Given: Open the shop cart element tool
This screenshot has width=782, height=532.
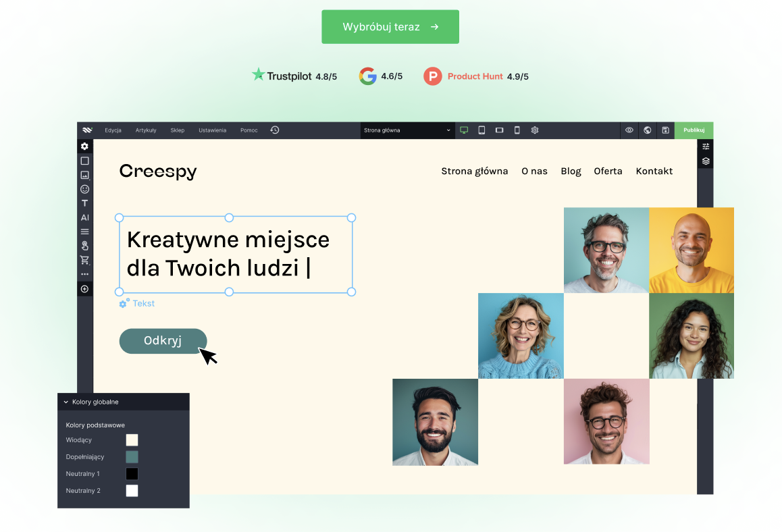Looking at the screenshot, I should [x=84, y=259].
